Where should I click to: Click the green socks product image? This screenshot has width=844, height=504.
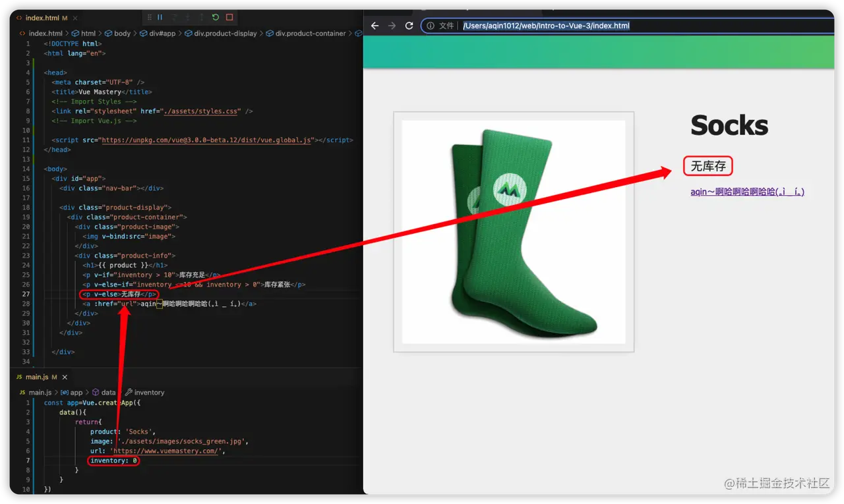click(x=514, y=232)
